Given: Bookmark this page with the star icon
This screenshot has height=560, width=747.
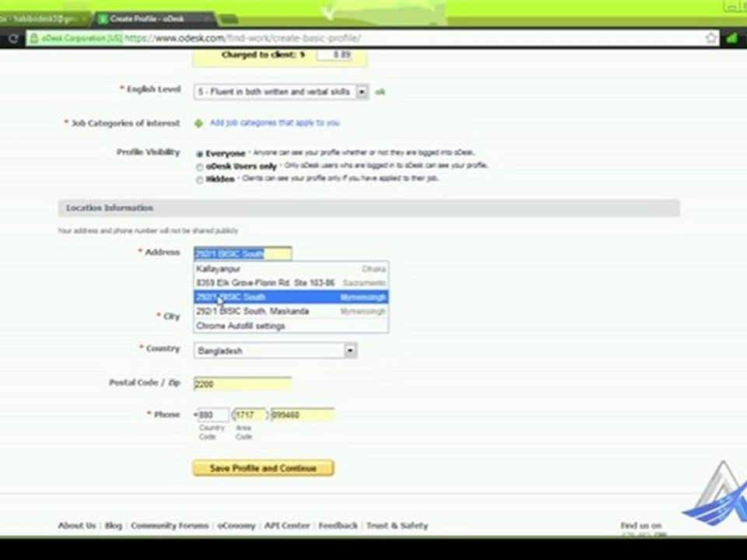Looking at the screenshot, I should tap(710, 38).
